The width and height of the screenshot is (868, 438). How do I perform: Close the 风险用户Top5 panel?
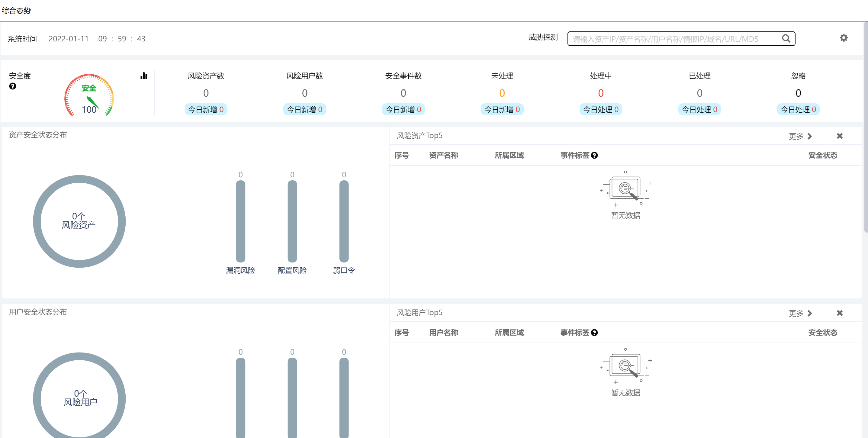(839, 313)
